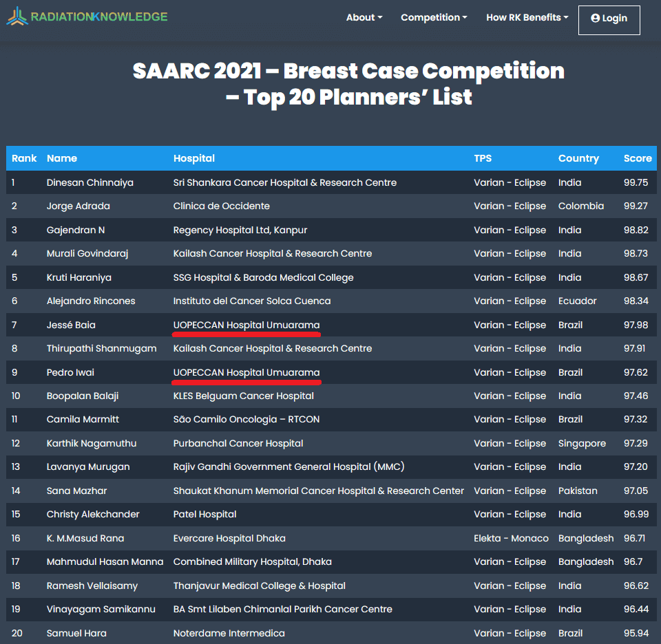Click the Country column header

pyautogui.click(x=578, y=158)
